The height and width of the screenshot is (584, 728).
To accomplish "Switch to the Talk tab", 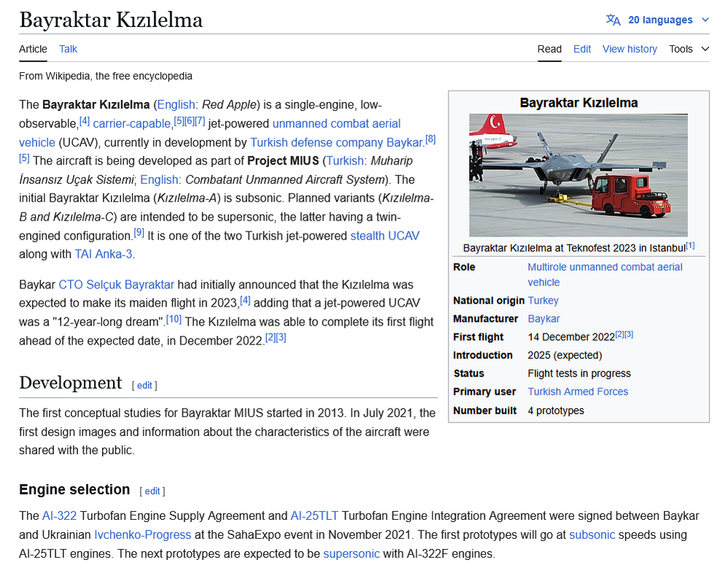I will [69, 49].
